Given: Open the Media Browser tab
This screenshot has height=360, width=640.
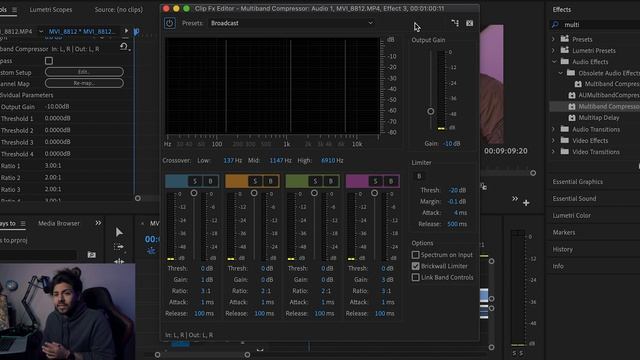Looking at the screenshot, I should coord(59,223).
